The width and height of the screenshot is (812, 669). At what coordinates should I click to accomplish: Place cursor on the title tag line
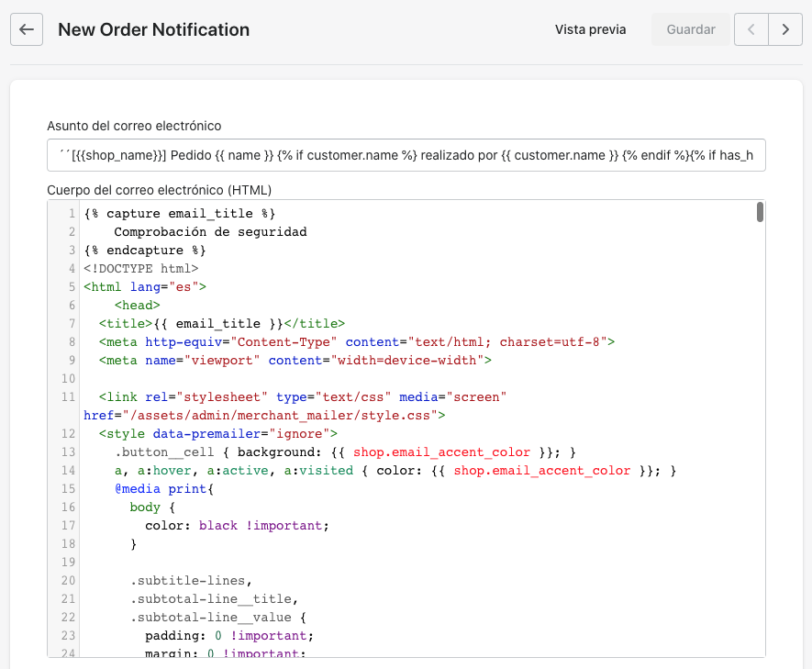pyautogui.click(x=222, y=324)
